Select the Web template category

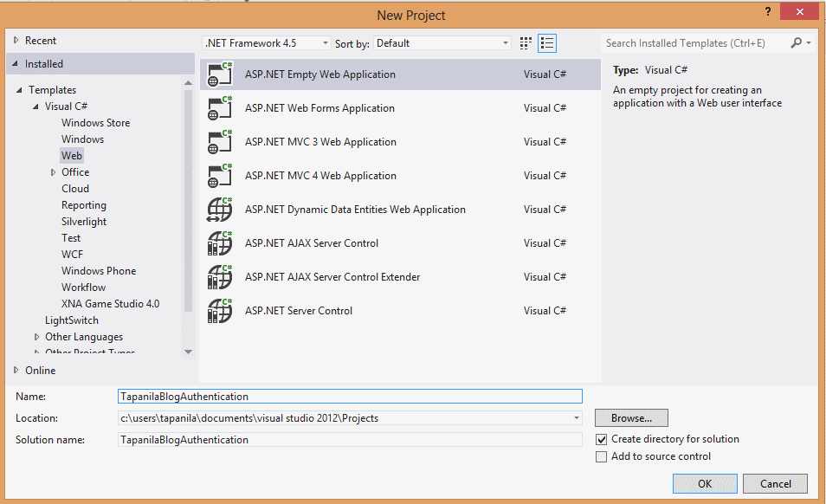pos(72,155)
